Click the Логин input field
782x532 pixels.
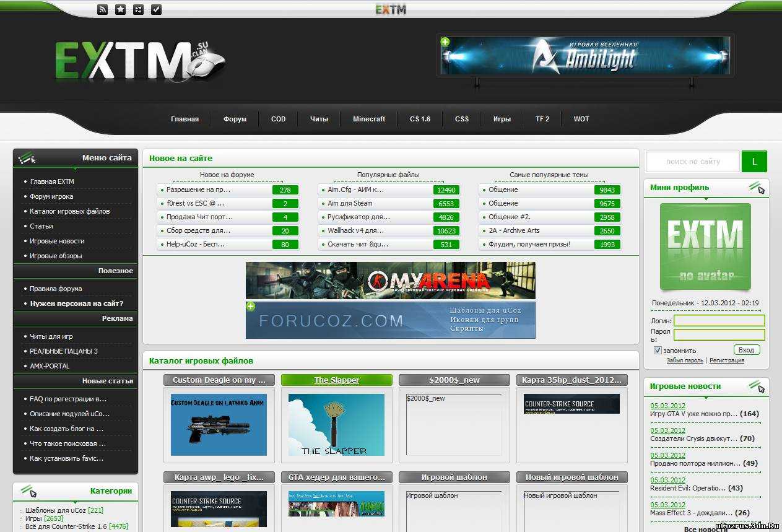[x=719, y=321]
